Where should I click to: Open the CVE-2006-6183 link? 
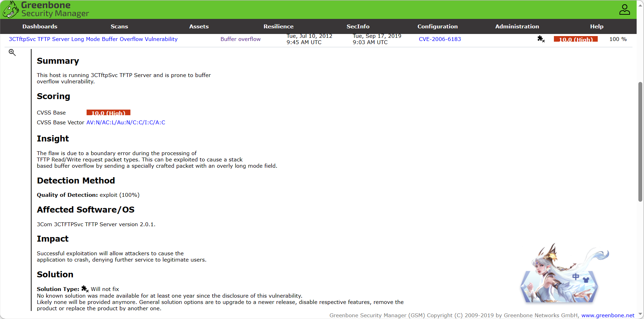point(440,39)
